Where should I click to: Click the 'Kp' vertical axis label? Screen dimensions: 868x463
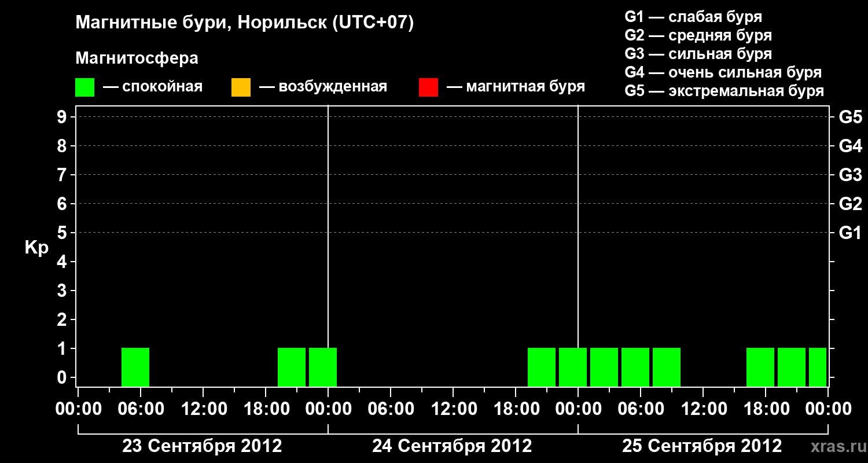click(36, 248)
